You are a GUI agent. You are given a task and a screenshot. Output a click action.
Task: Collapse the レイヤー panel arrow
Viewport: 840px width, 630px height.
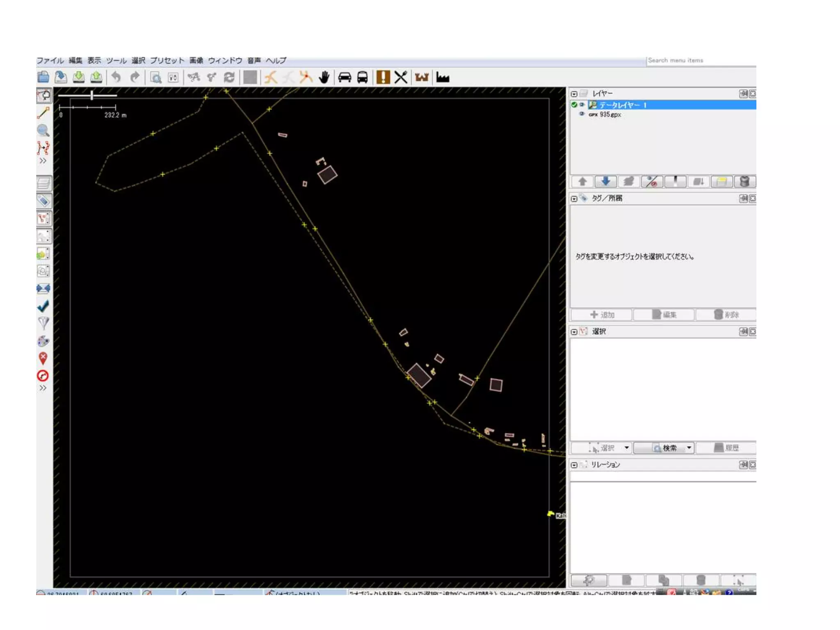(x=574, y=94)
